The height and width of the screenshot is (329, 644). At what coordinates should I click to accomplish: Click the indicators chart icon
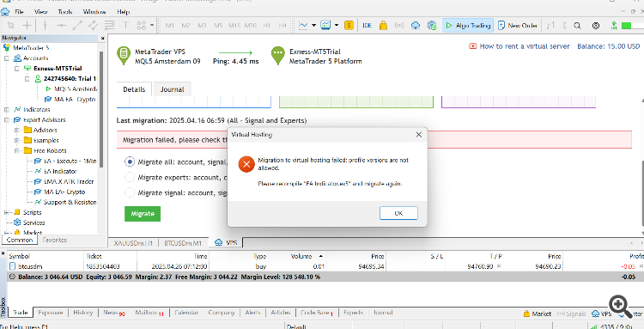pyautogui.click(x=325, y=26)
